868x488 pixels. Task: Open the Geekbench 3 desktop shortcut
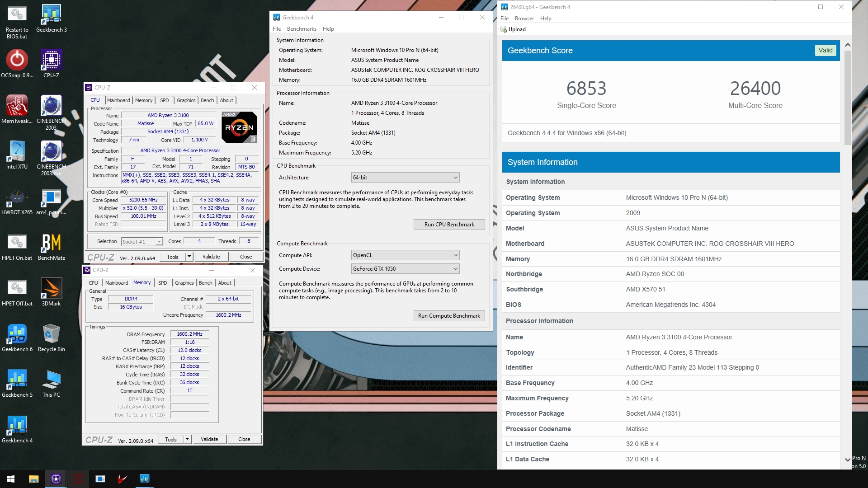[x=51, y=19]
